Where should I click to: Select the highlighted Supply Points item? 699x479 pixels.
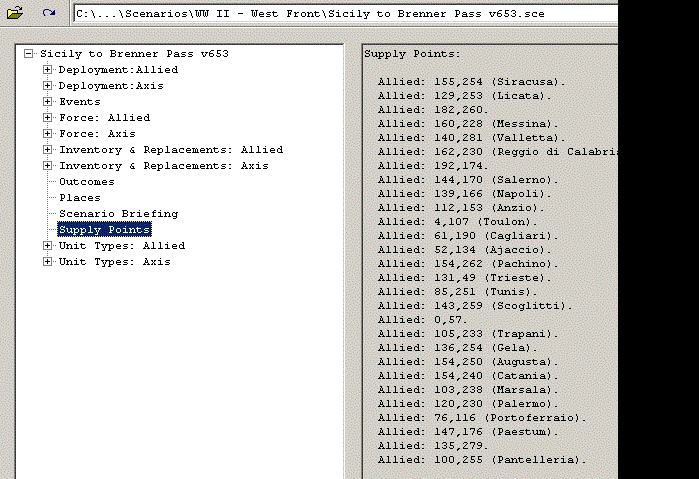[105, 230]
